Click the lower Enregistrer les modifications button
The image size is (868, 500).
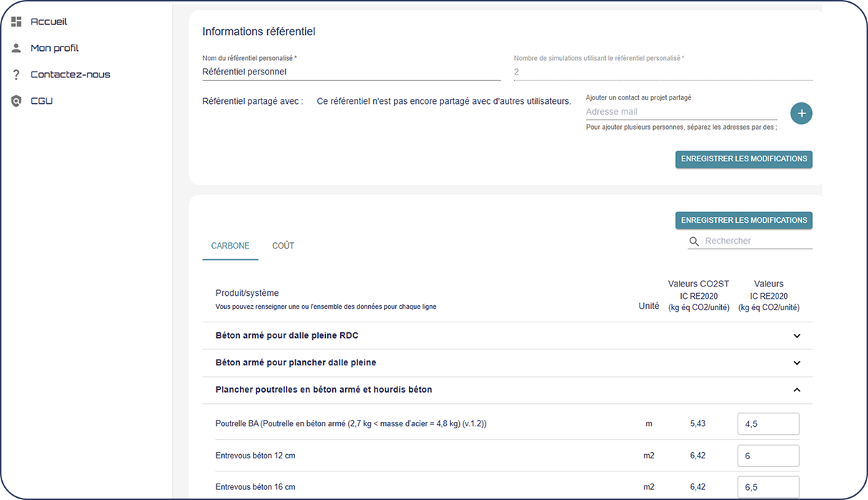743,221
